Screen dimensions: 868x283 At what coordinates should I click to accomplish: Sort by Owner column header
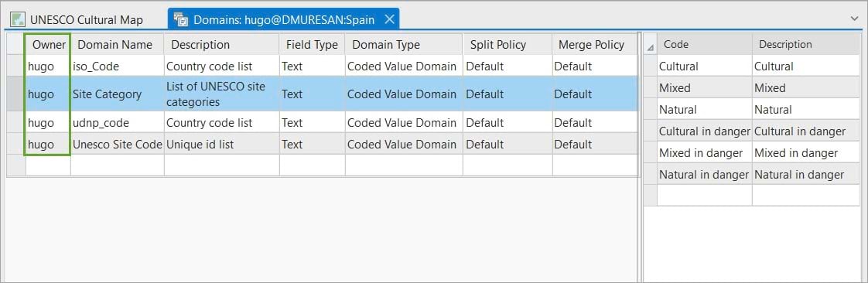tap(48, 44)
